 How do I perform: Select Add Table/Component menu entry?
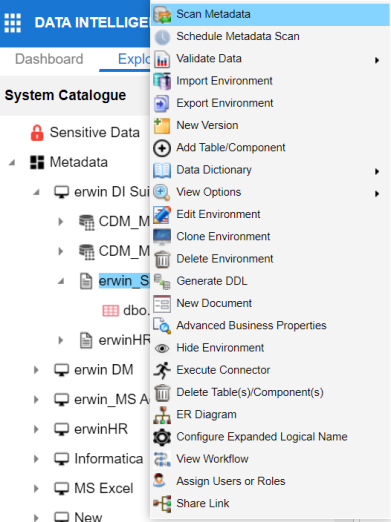coord(231,148)
